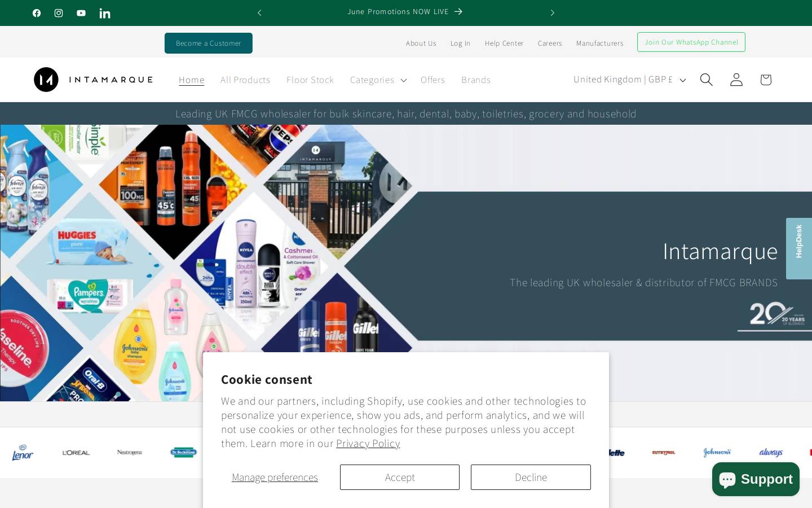Open the account login person icon

pos(736,80)
